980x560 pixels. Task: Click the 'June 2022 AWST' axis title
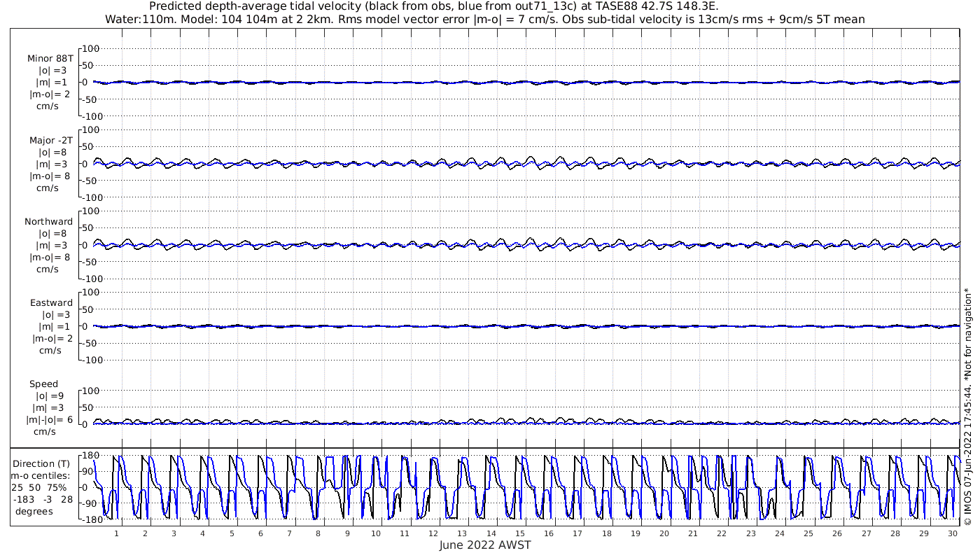485,545
